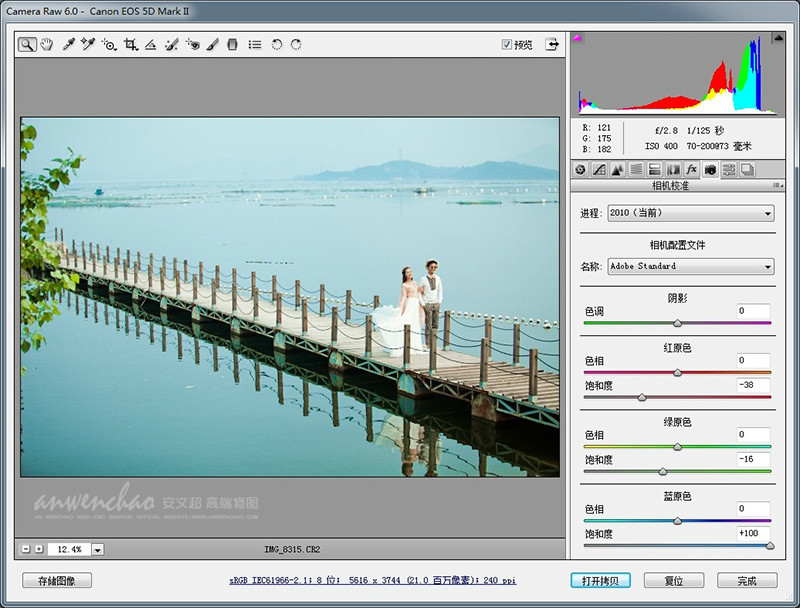Select the Adjustment Brush tool
Image resolution: width=800 pixels, height=608 pixels.
pyautogui.click(x=212, y=45)
